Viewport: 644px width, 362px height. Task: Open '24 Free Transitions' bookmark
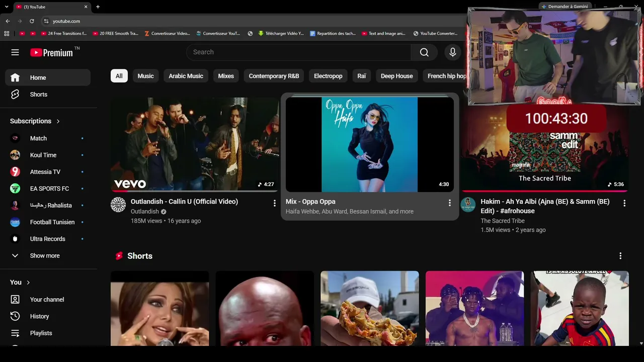(63, 34)
